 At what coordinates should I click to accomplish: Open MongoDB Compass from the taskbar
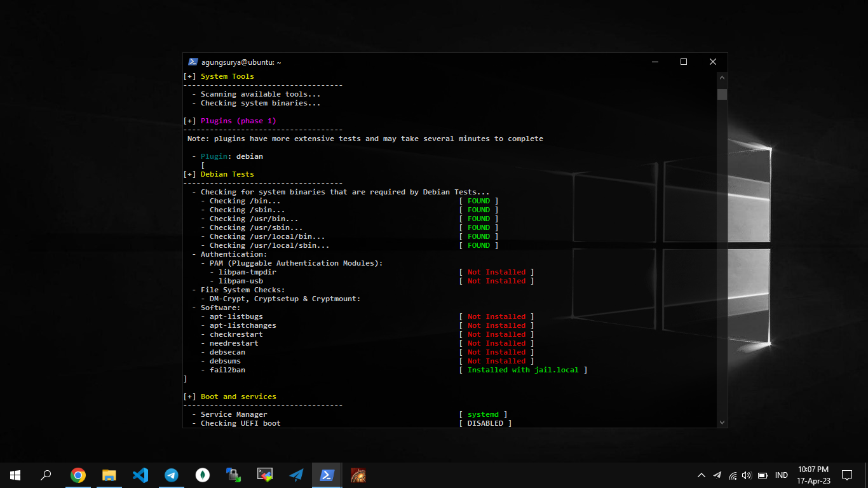(x=203, y=475)
